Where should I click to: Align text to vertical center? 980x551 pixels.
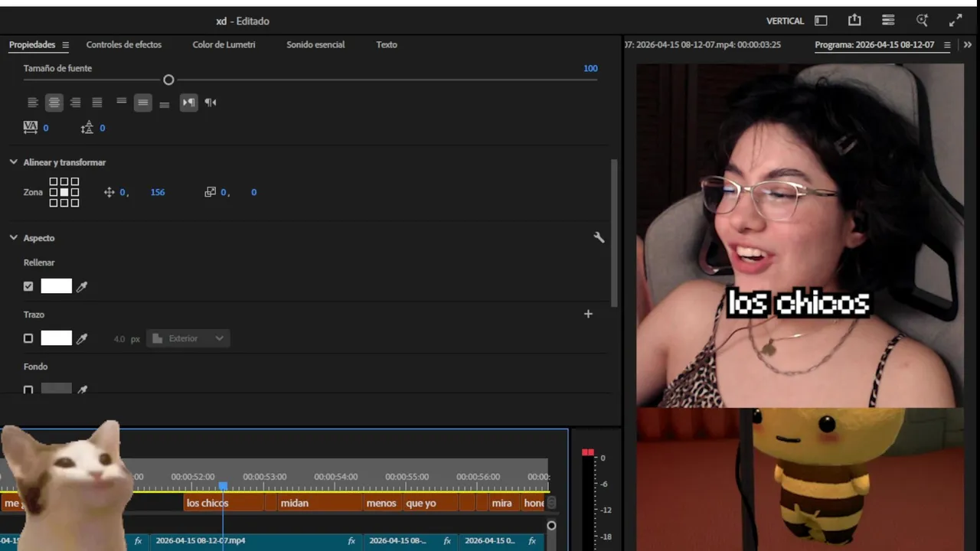point(142,103)
